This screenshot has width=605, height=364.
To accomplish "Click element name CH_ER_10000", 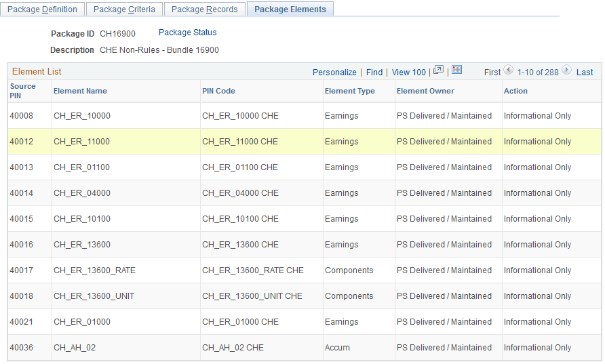I will pyautogui.click(x=82, y=116).
